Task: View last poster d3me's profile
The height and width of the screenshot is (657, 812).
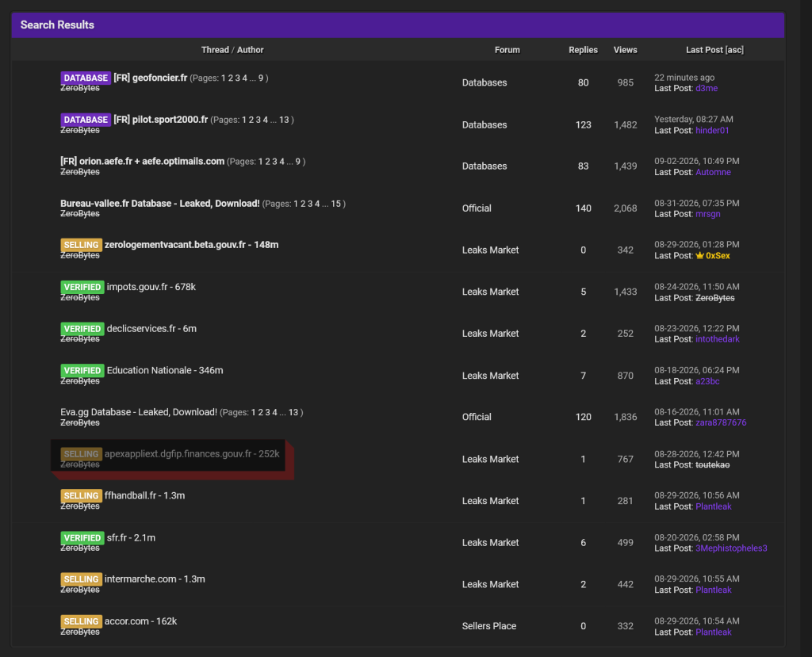Action: [707, 89]
